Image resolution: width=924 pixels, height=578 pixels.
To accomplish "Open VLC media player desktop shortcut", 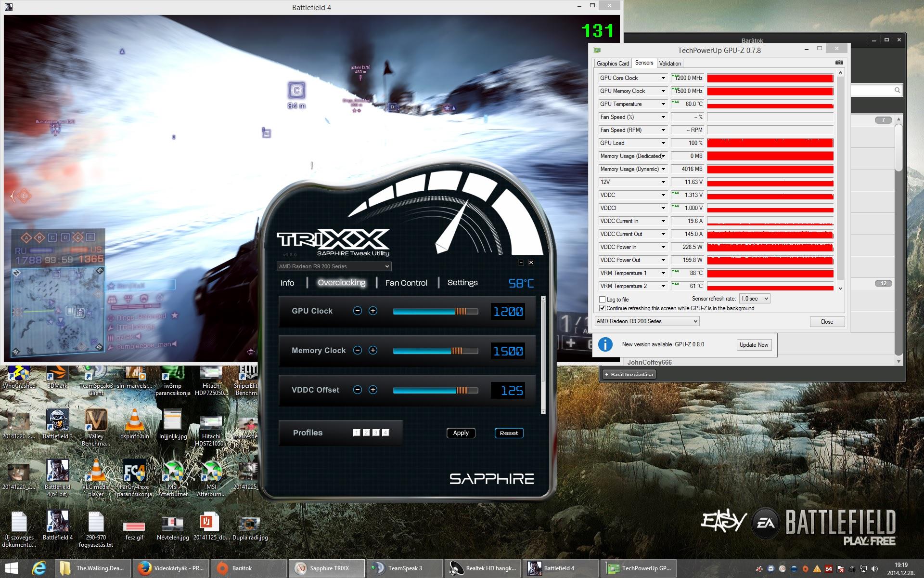I will [96, 478].
